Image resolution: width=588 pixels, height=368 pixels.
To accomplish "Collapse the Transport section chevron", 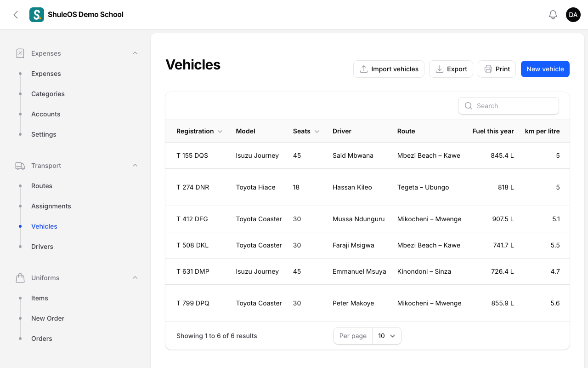I will click(x=135, y=166).
